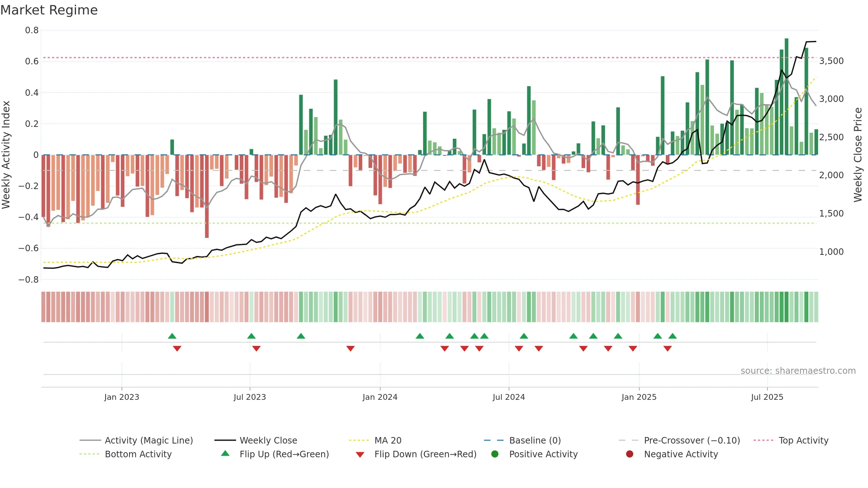Click the Weekly Activity Index axis label
This screenshot has width=868, height=488.
[x=6, y=155]
